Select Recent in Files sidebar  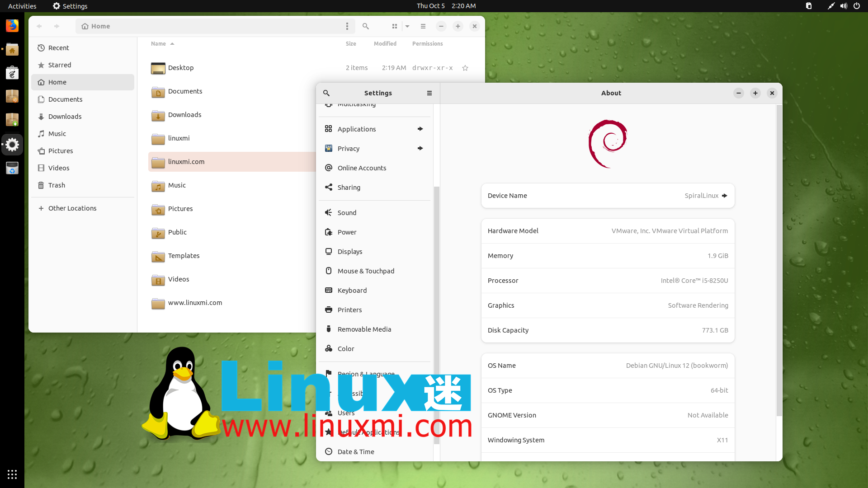[x=83, y=48]
